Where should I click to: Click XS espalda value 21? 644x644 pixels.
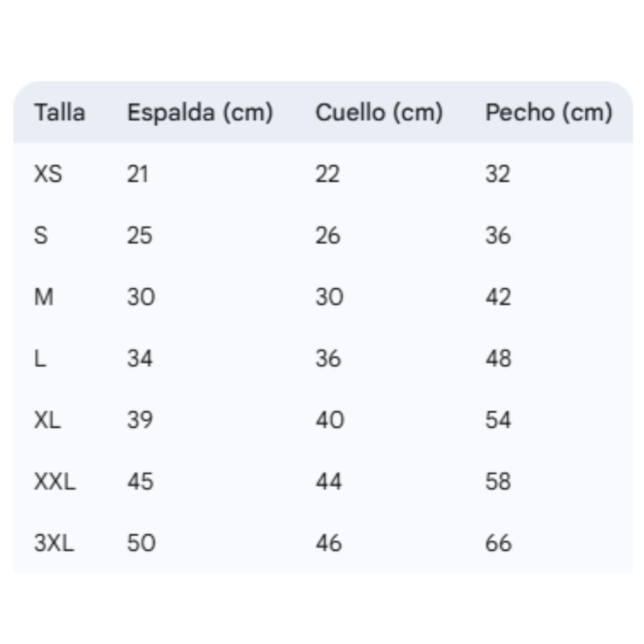pos(138,174)
